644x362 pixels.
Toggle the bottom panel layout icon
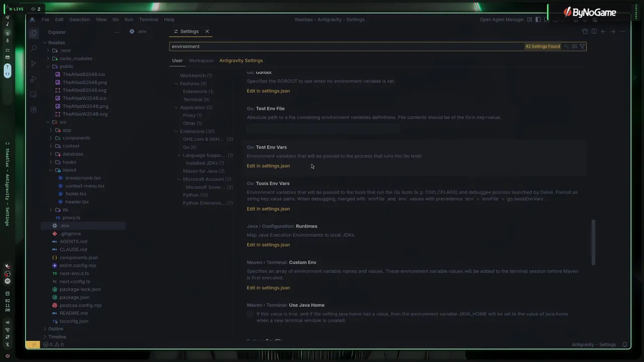coord(547,20)
